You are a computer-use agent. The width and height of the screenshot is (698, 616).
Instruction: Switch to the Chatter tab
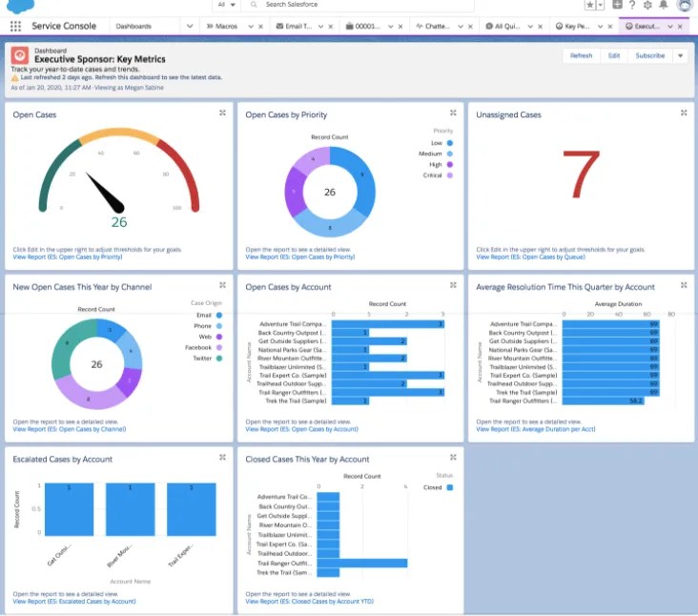[437, 27]
